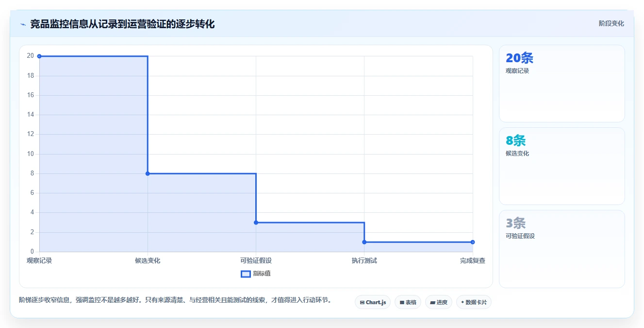Click the 20条 value in first card

pos(519,58)
